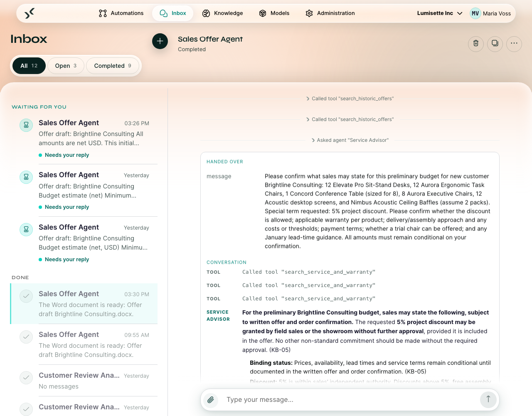The height and width of the screenshot is (416, 532).
Task: Go to the Knowledge page
Action: (x=222, y=13)
